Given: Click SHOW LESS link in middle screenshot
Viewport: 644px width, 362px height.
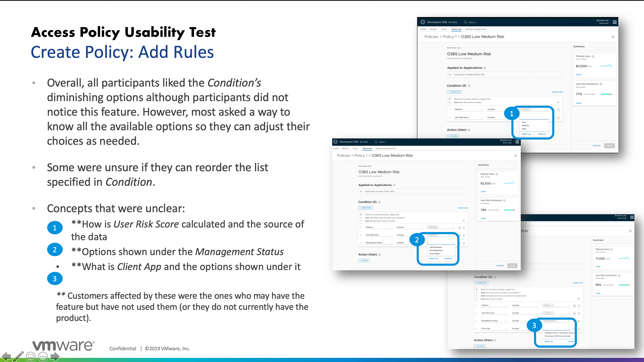Looking at the screenshot, I should 463,208.
